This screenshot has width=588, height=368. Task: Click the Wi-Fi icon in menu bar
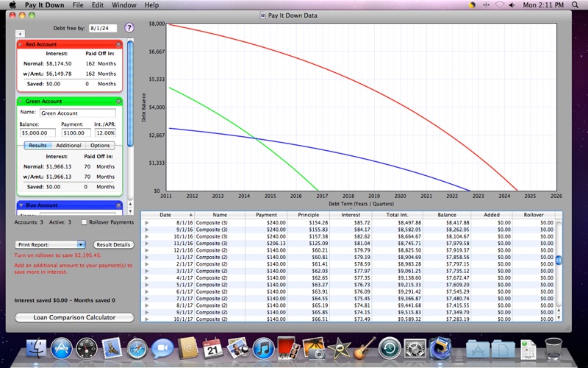pos(499,5)
